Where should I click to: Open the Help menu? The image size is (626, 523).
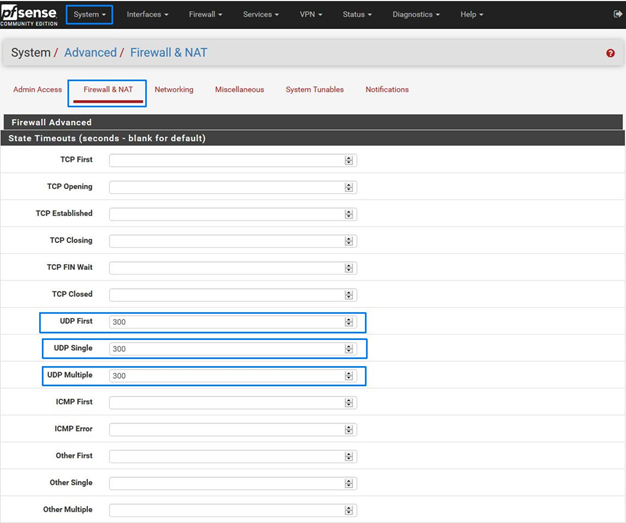471,14
